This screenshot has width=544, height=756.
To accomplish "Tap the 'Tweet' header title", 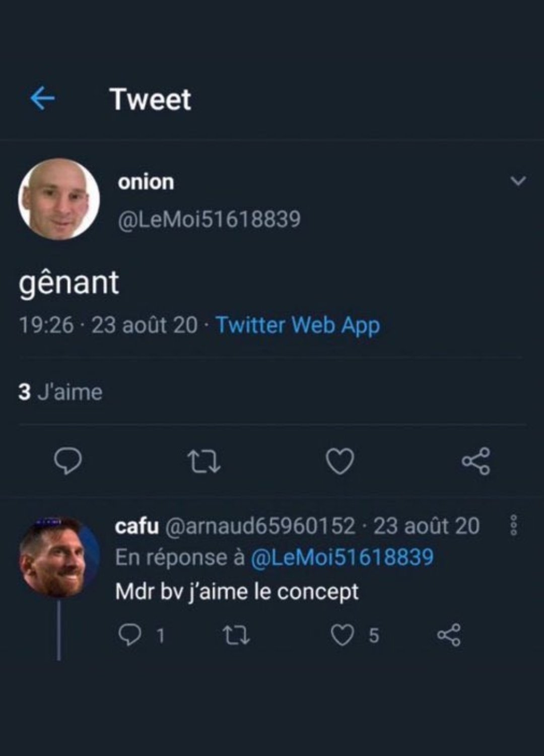I will pyautogui.click(x=152, y=99).
